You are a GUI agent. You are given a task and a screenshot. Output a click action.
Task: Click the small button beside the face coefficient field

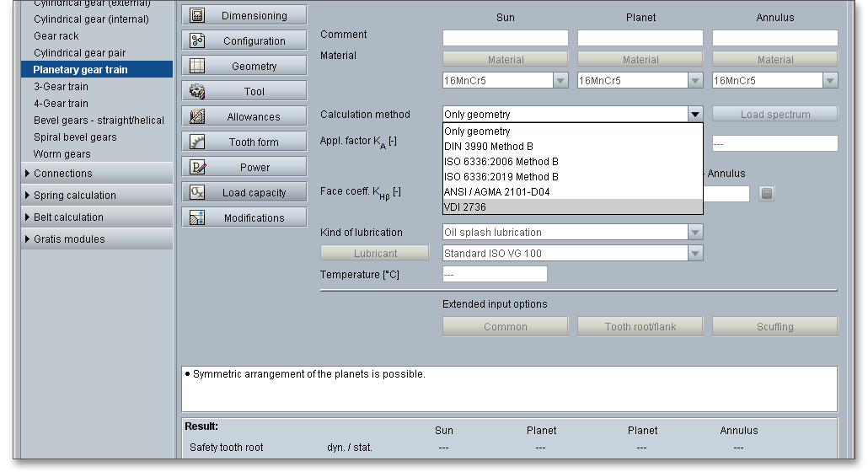(x=766, y=193)
